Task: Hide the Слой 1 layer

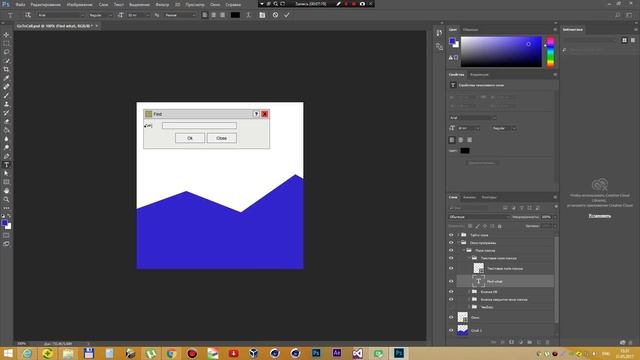Action: pyautogui.click(x=451, y=330)
